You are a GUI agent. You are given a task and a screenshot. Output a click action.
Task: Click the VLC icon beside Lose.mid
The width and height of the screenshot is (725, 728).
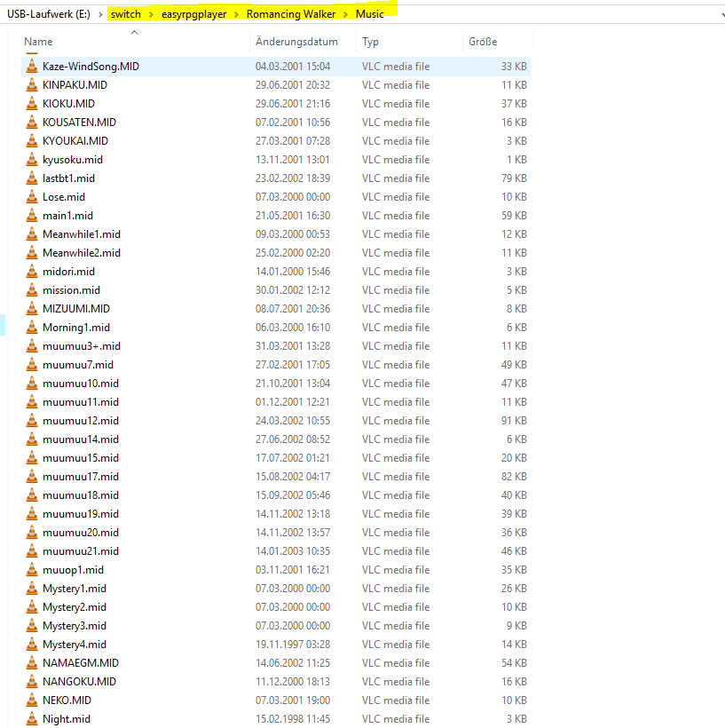point(32,196)
